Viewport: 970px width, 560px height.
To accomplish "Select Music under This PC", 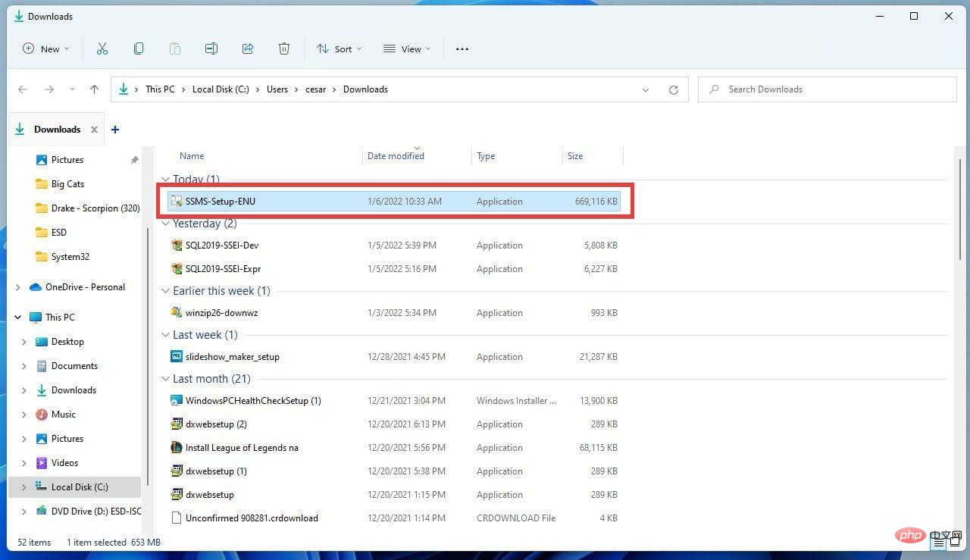I will coord(63,415).
